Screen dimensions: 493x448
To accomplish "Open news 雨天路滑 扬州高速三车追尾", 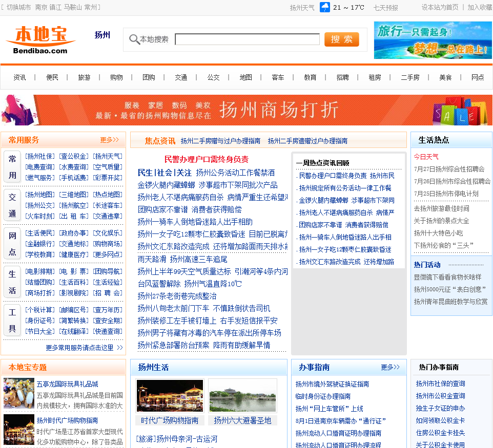I will [182, 259].
